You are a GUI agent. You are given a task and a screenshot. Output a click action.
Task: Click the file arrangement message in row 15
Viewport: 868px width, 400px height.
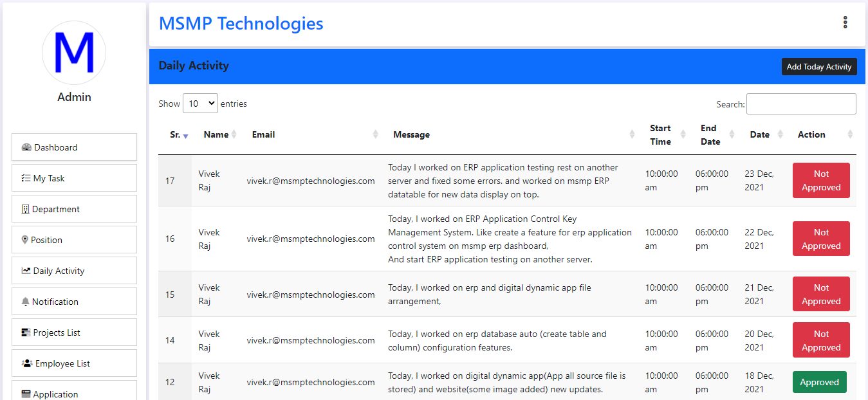tap(490, 295)
